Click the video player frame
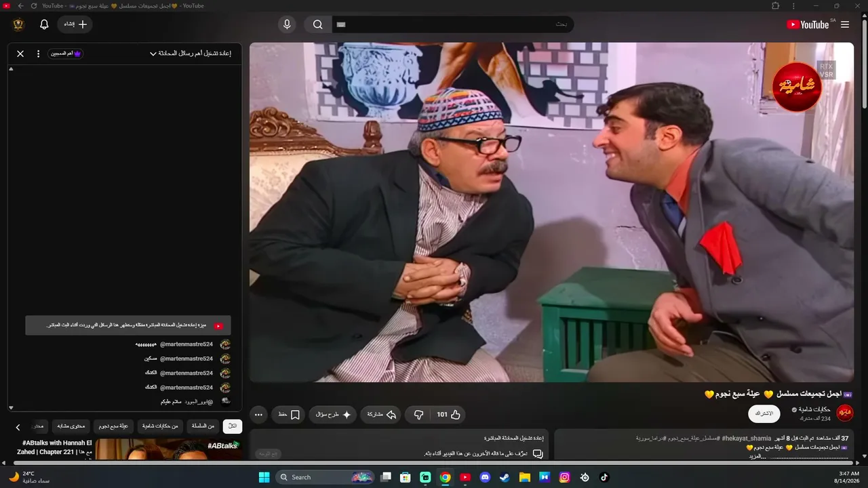Viewport: 868px width, 488px height. pyautogui.click(x=551, y=212)
